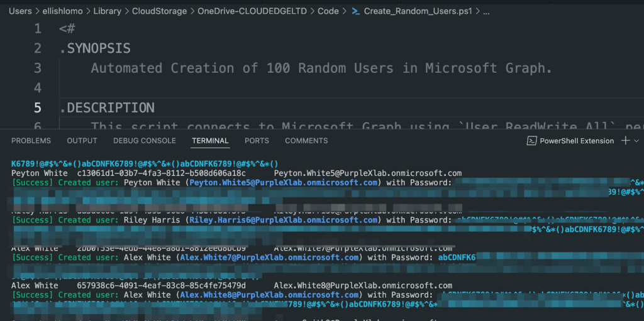Select PowerShell Extension terminal label

[x=577, y=141]
